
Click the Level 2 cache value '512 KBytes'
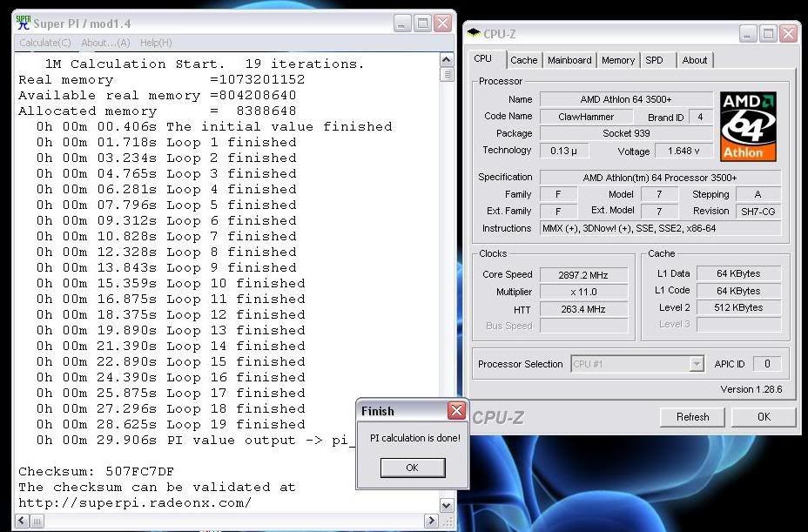tap(738, 307)
